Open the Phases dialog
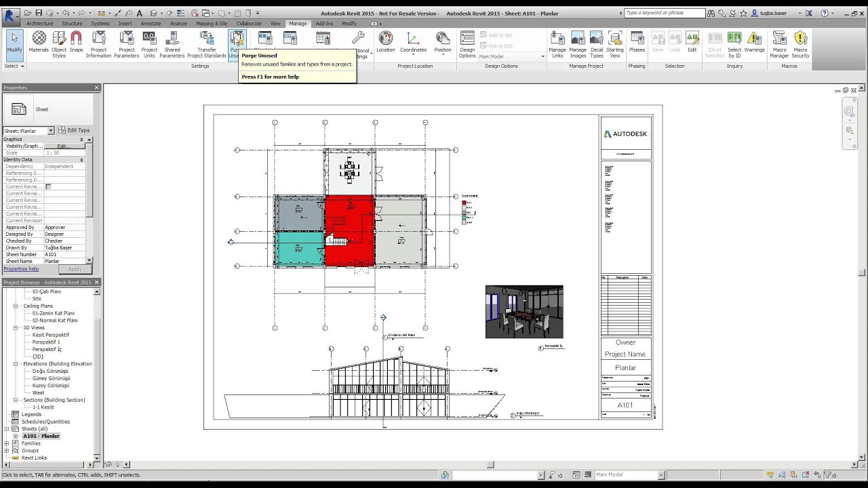 [637, 42]
